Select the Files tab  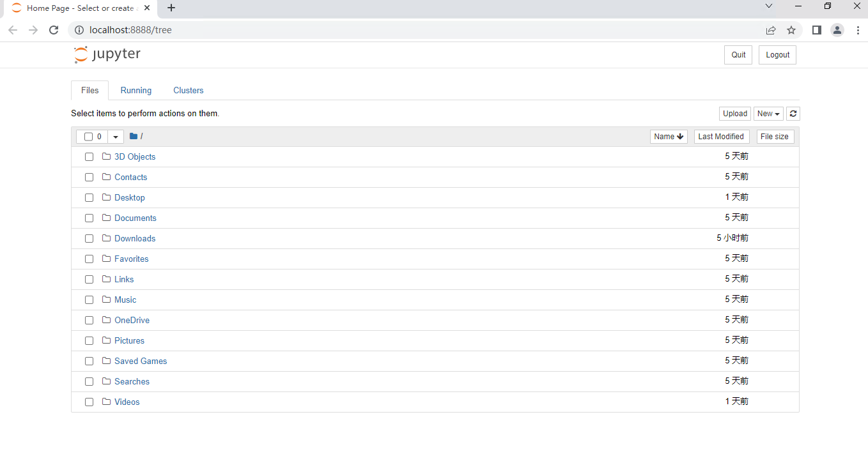[90, 91]
